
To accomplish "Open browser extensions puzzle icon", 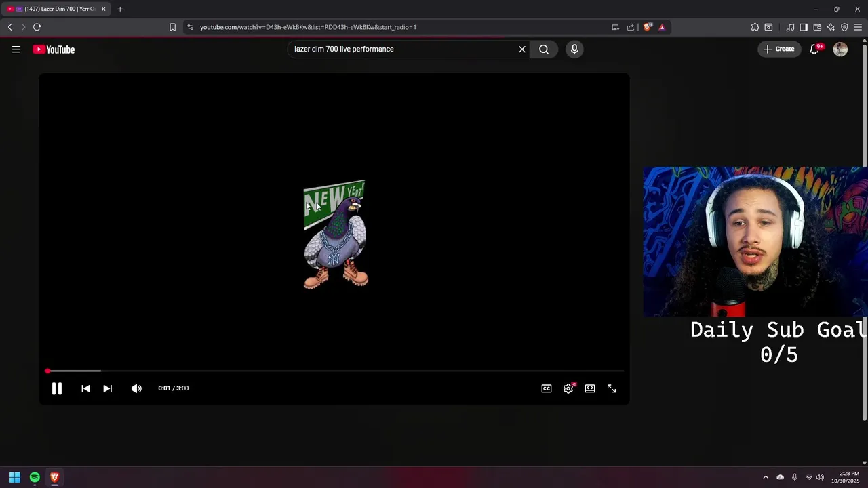I will click(x=755, y=27).
